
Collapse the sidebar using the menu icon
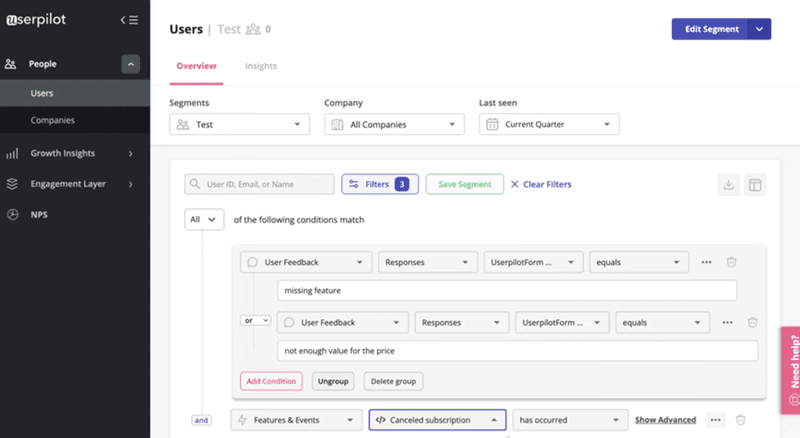(x=128, y=20)
